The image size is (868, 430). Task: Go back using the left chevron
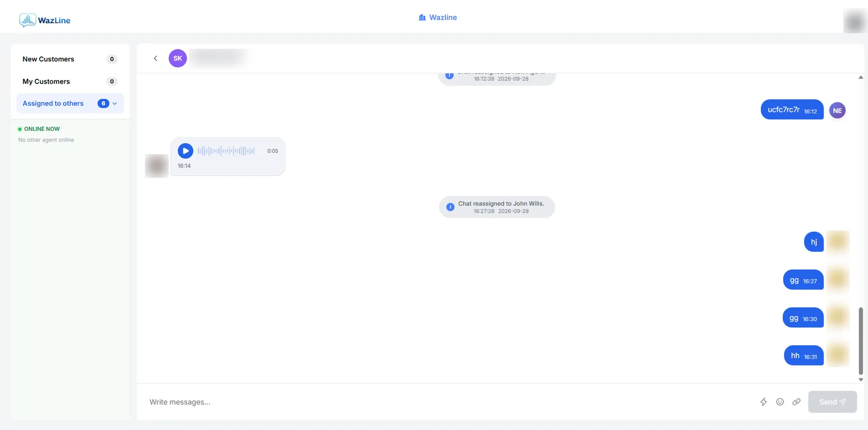coord(156,58)
